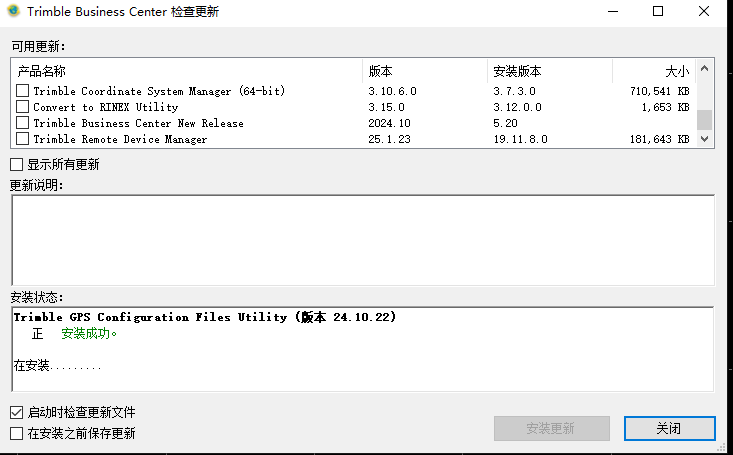
Task: Click installed version 19.11.8.0
Action: tap(520, 139)
